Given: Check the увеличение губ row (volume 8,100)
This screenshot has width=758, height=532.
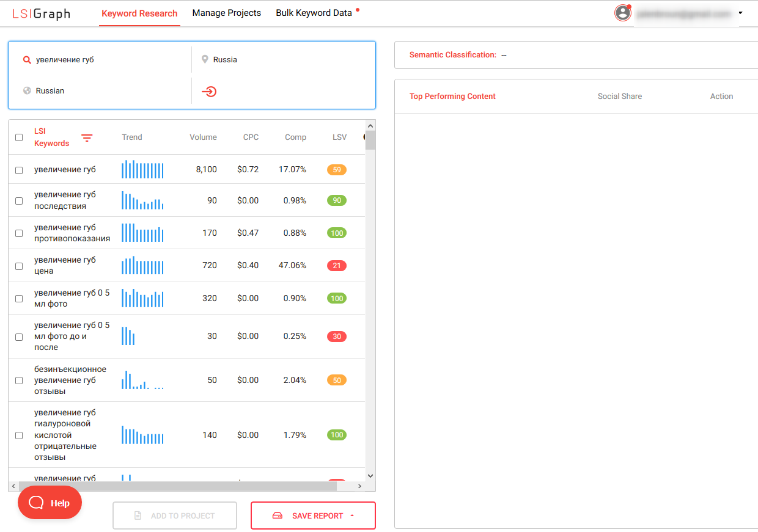Looking at the screenshot, I should 19,170.
